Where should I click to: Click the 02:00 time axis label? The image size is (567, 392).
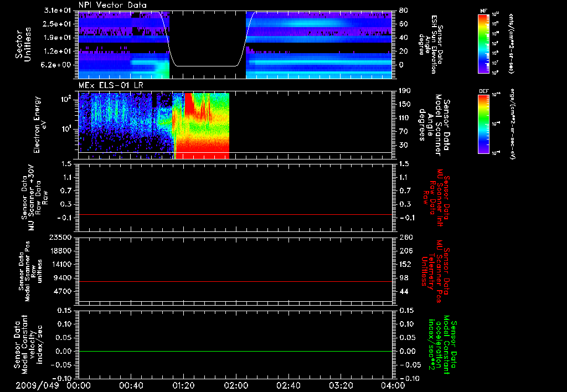click(236, 385)
